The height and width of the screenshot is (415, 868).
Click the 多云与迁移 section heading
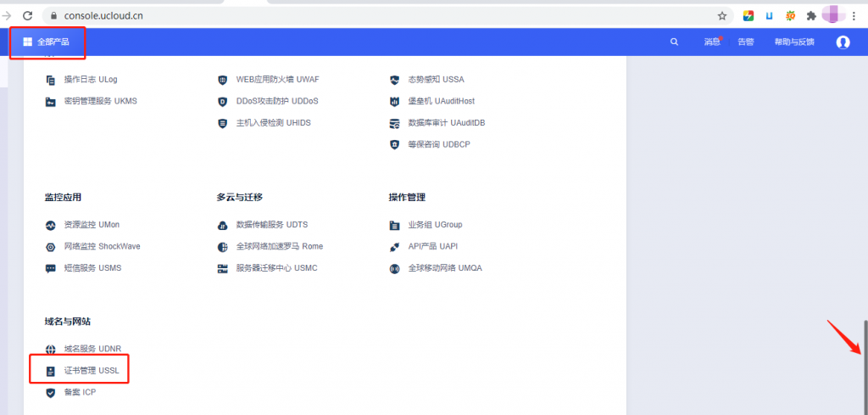[239, 197]
